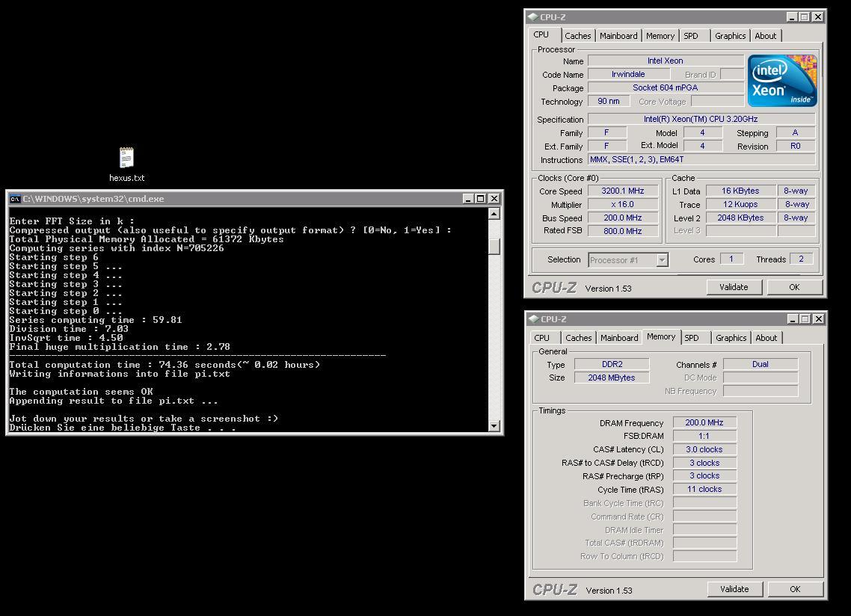Click the memory Type DDR2 field
Screen dimensions: 851x616
612,364
